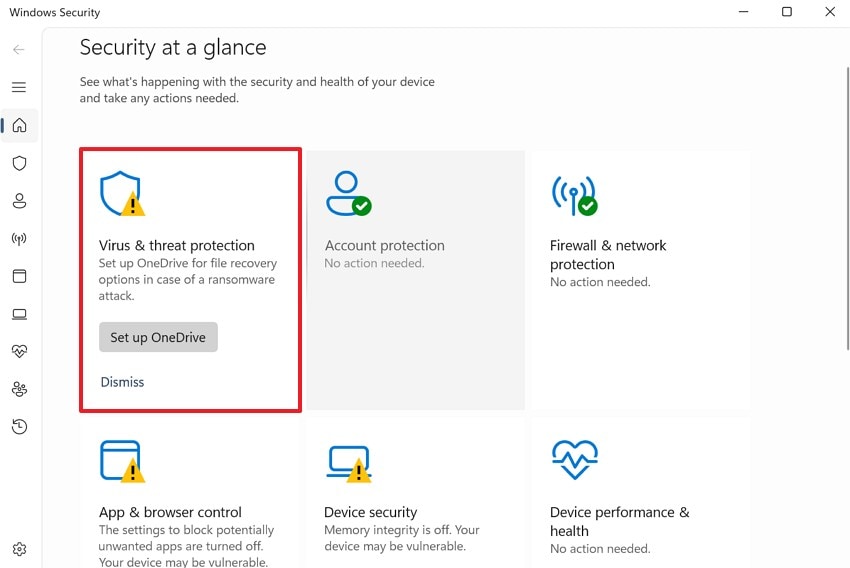Screen dimensions: 850x568
Task: Go back using the back arrow
Action: point(18,50)
